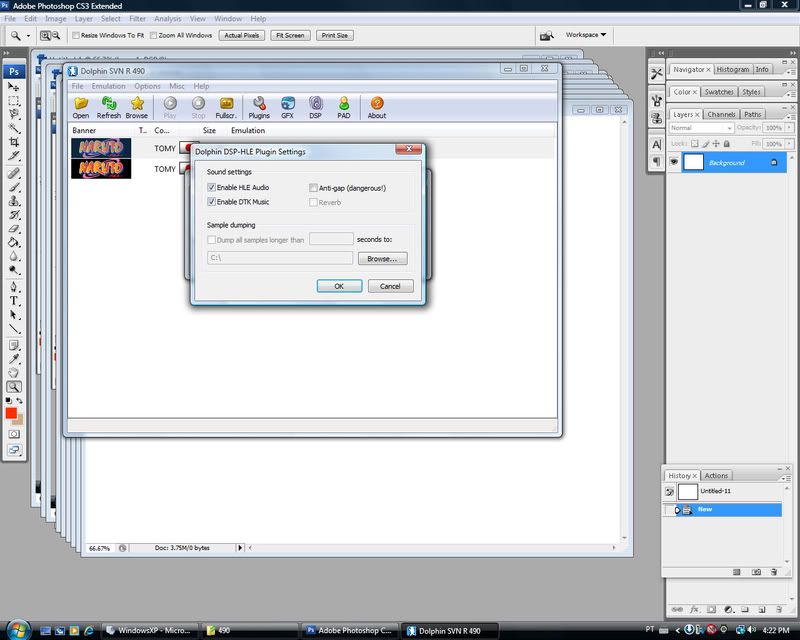Open the History panel options menu
The width and height of the screenshot is (800, 640).
(x=786, y=478)
